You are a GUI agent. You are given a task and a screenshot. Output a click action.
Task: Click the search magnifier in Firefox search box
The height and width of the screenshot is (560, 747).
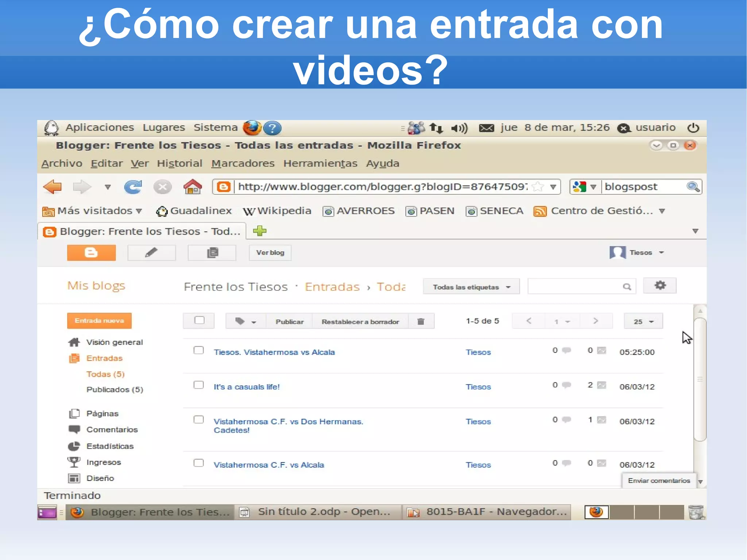tap(693, 187)
